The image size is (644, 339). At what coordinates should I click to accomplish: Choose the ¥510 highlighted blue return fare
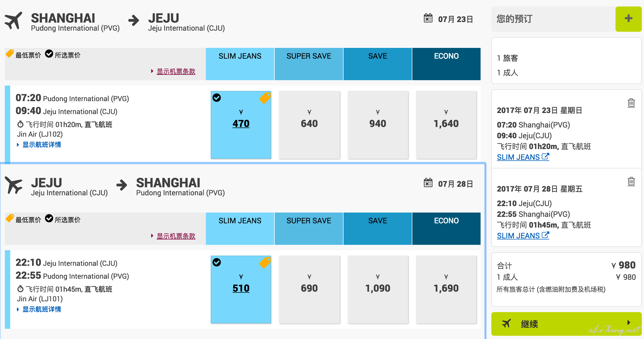tap(241, 289)
